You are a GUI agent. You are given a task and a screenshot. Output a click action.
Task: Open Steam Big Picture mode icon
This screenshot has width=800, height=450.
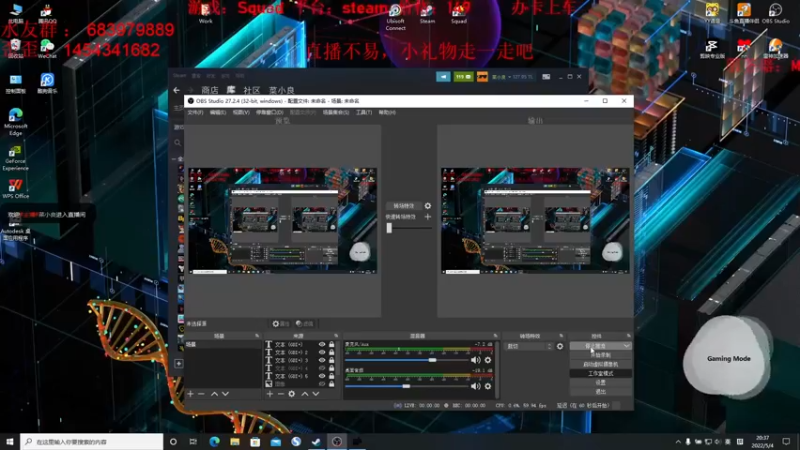[x=546, y=77]
